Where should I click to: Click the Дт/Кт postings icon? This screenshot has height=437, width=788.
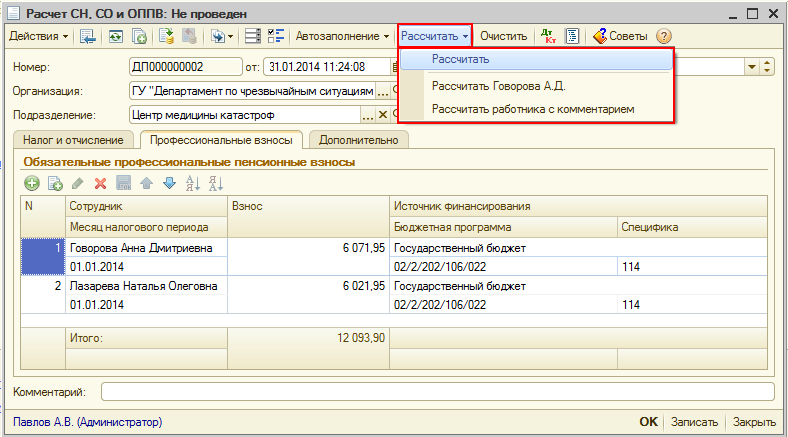pyautogui.click(x=548, y=36)
